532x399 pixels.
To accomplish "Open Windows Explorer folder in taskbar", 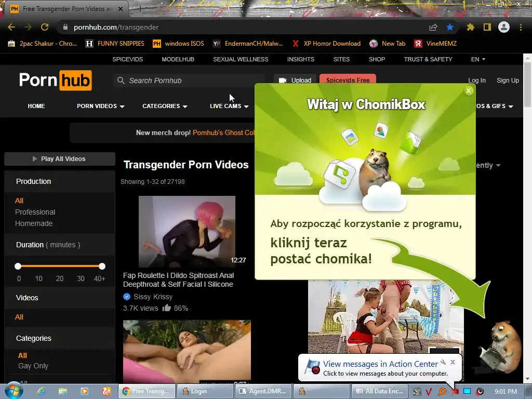I will tap(63, 391).
